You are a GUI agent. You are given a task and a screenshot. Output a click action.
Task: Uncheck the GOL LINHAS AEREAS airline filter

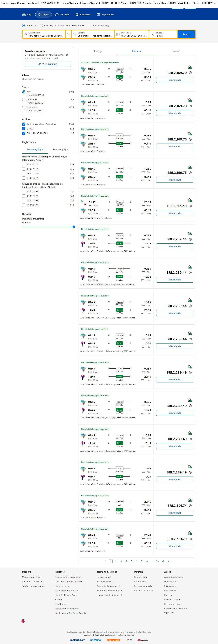click(x=24, y=133)
